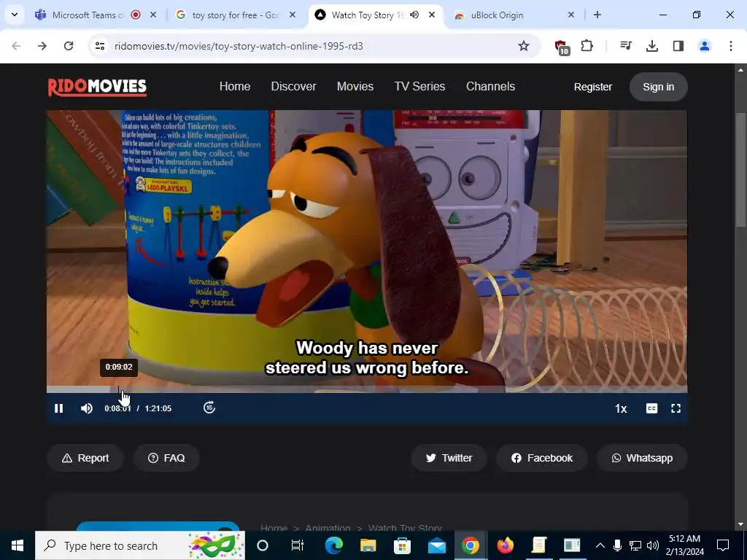The height and width of the screenshot is (560, 747).
Task: Share the movie on Twitter
Action: coord(449,458)
